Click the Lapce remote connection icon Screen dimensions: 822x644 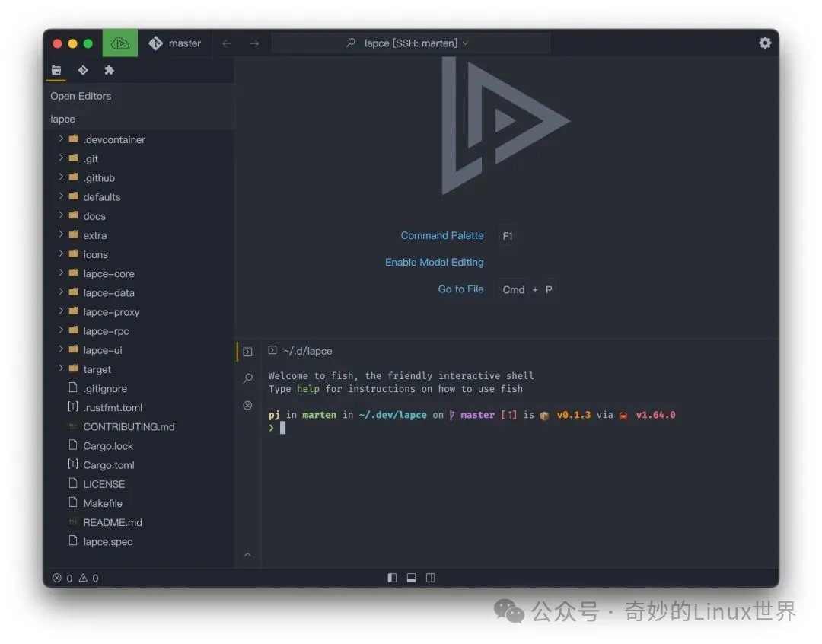tap(119, 43)
